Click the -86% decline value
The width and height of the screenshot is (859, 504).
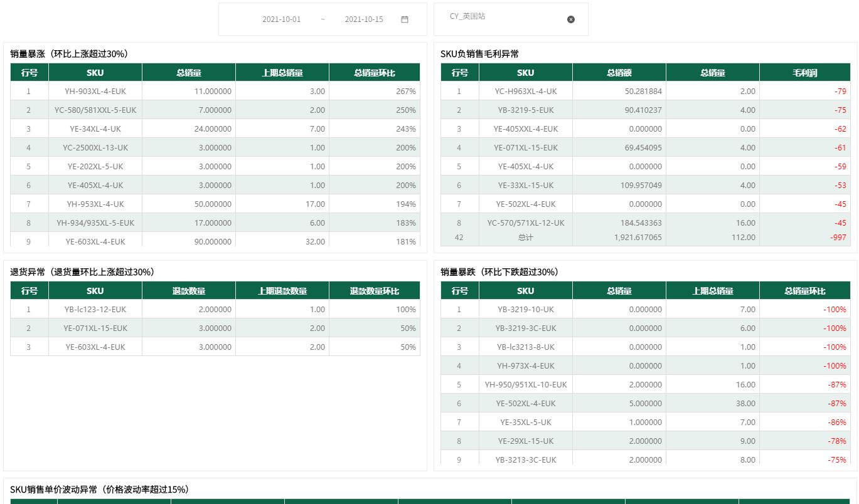(837, 423)
